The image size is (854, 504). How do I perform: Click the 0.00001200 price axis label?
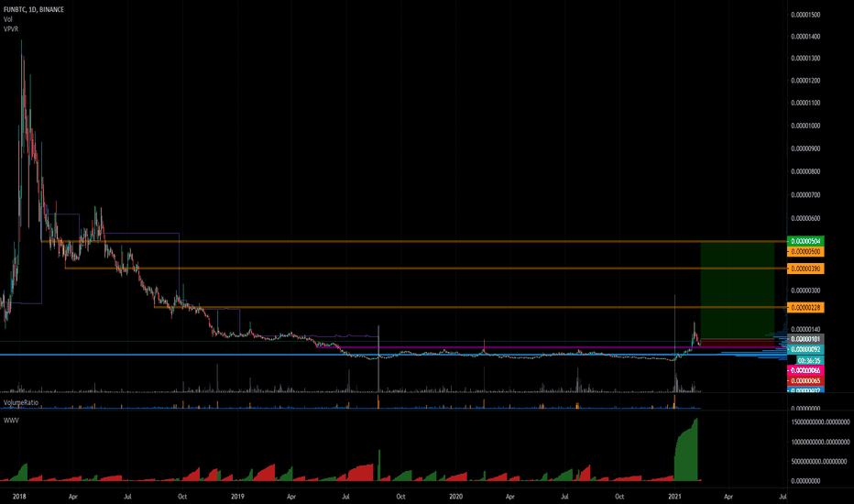805,81
